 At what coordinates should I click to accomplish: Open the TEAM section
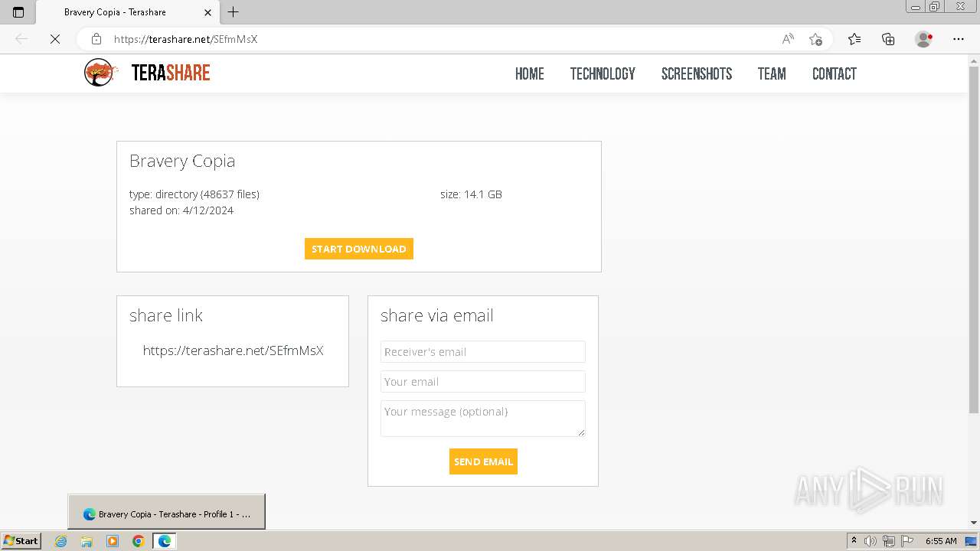pyautogui.click(x=772, y=73)
